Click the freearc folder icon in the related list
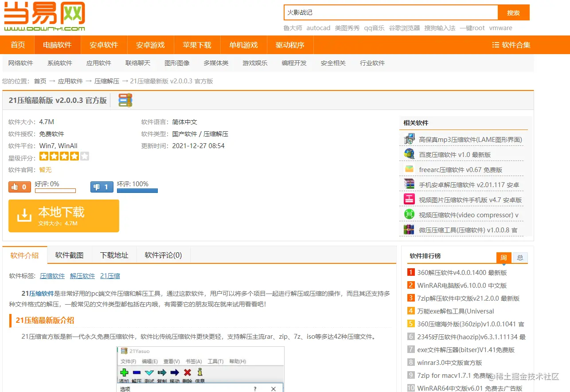The image size is (570, 392). pyautogui.click(x=409, y=169)
